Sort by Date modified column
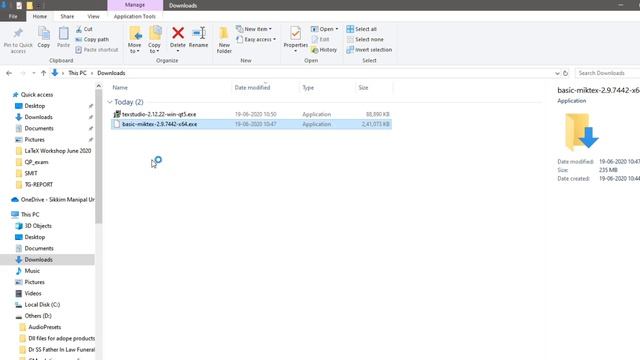Viewport: 640px width, 360px height. click(x=252, y=87)
